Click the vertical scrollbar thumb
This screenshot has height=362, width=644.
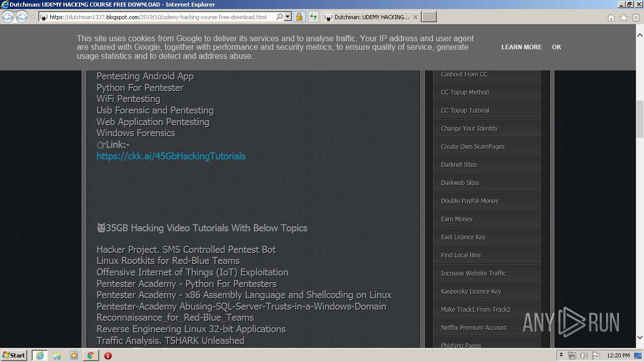(639, 119)
